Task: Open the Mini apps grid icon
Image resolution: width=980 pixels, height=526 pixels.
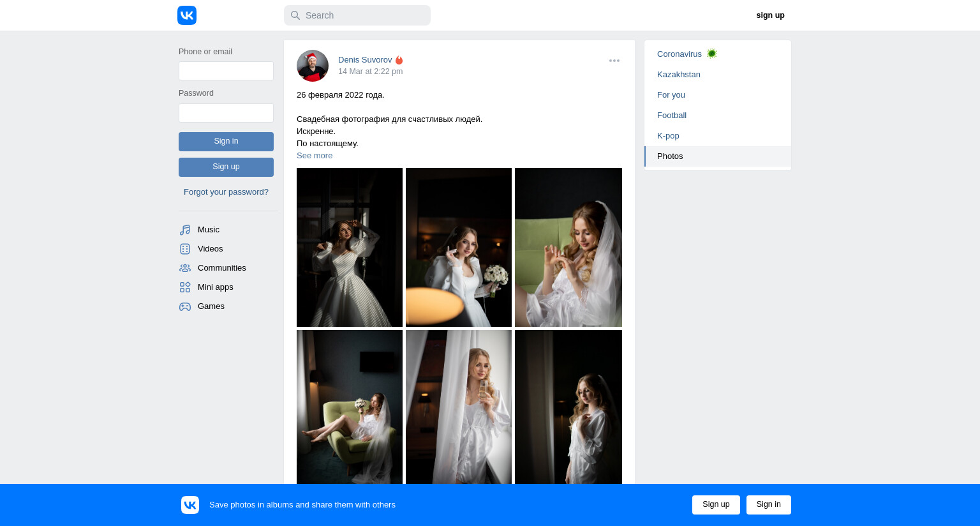Action: click(x=185, y=287)
